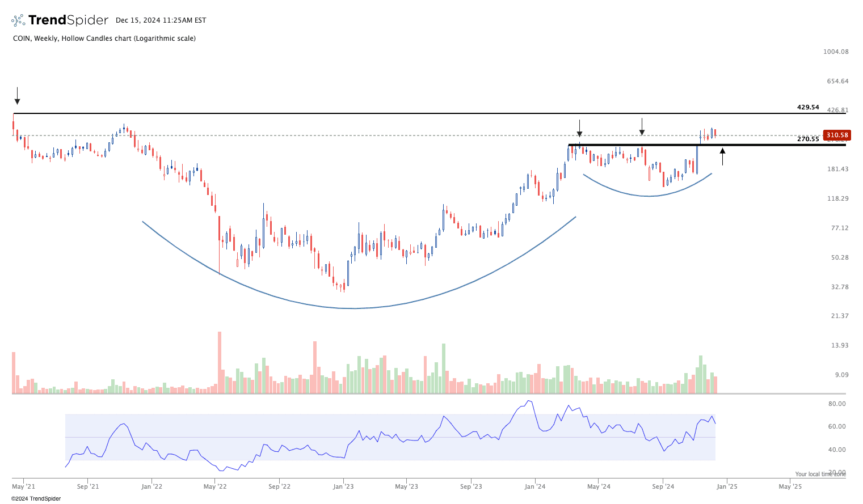Click the 270.55 breakout level label
Viewport: 863px width, 504px height.
tap(808, 139)
